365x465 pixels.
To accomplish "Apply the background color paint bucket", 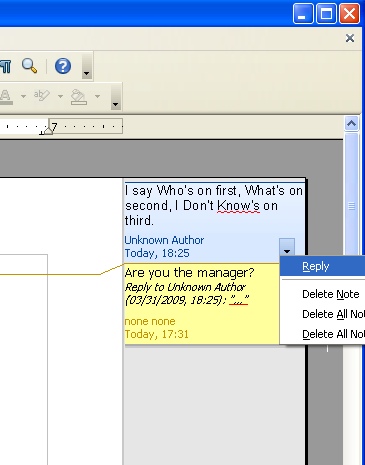I will (x=79, y=97).
